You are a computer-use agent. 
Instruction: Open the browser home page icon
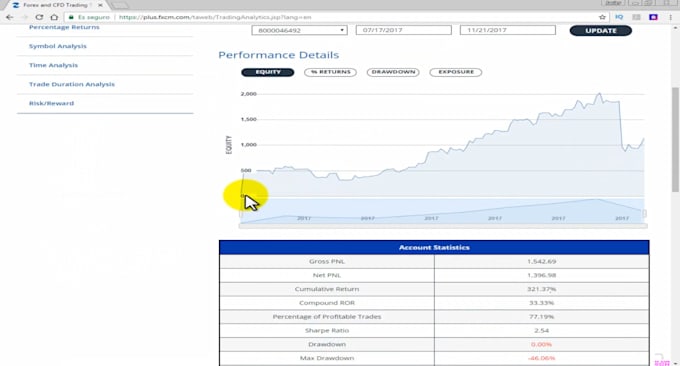pyautogui.click(x=54, y=17)
